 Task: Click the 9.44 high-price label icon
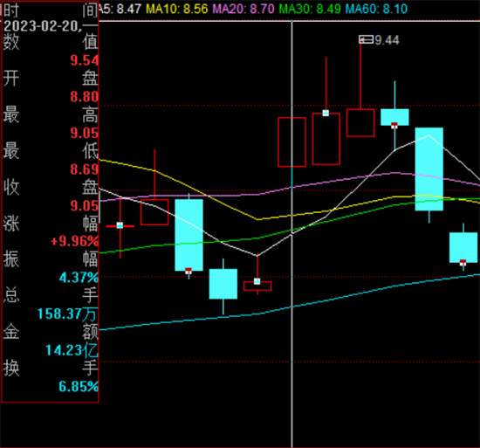coord(367,39)
